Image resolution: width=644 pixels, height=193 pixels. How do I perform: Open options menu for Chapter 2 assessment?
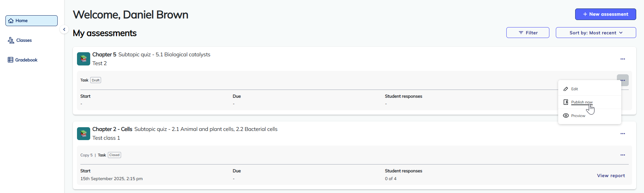[x=623, y=134]
